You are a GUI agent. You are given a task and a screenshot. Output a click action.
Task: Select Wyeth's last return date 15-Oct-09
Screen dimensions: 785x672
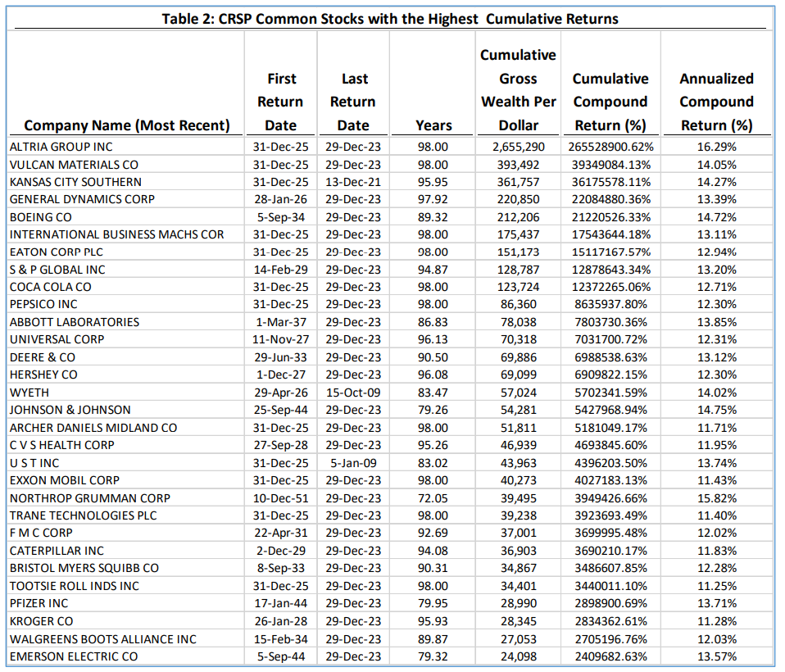click(x=352, y=393)
